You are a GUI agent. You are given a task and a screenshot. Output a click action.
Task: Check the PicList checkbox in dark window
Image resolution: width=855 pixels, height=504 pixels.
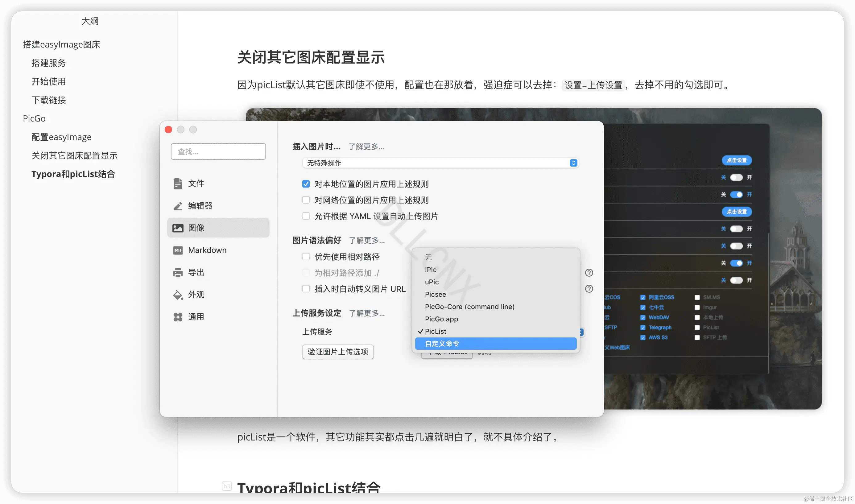697,328
